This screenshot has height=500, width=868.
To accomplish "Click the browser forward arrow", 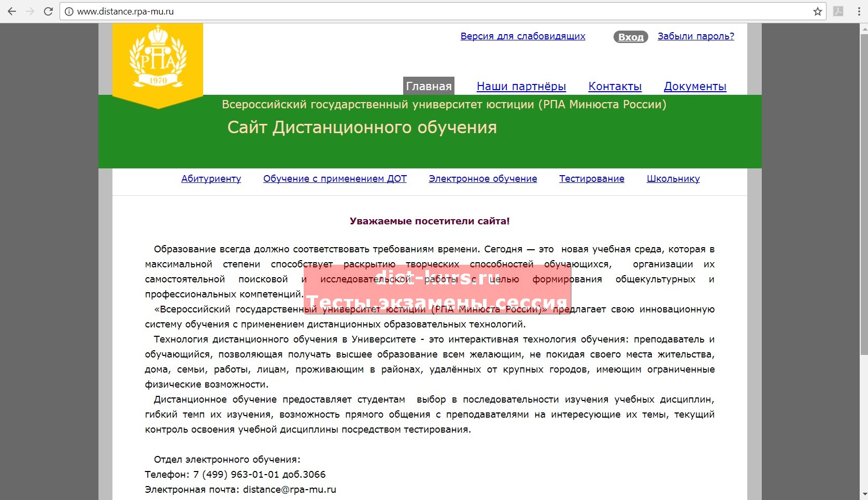I will (x=30, y=11).
